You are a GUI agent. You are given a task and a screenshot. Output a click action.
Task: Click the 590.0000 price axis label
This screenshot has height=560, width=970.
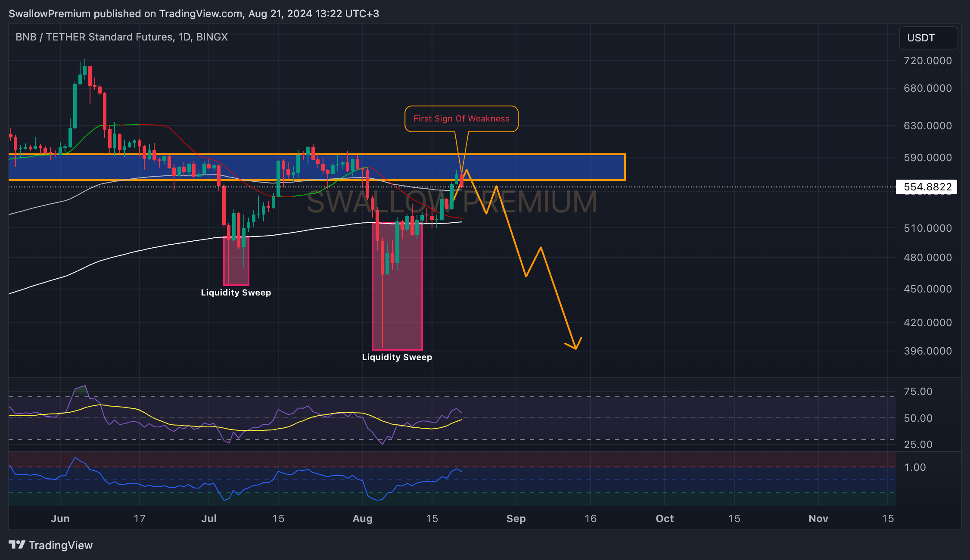[928, 158]
